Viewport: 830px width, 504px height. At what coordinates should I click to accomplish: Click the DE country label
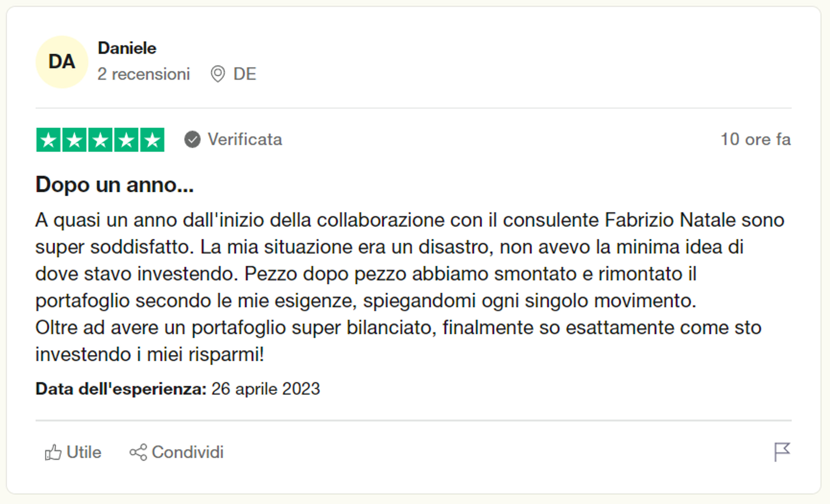245,74
